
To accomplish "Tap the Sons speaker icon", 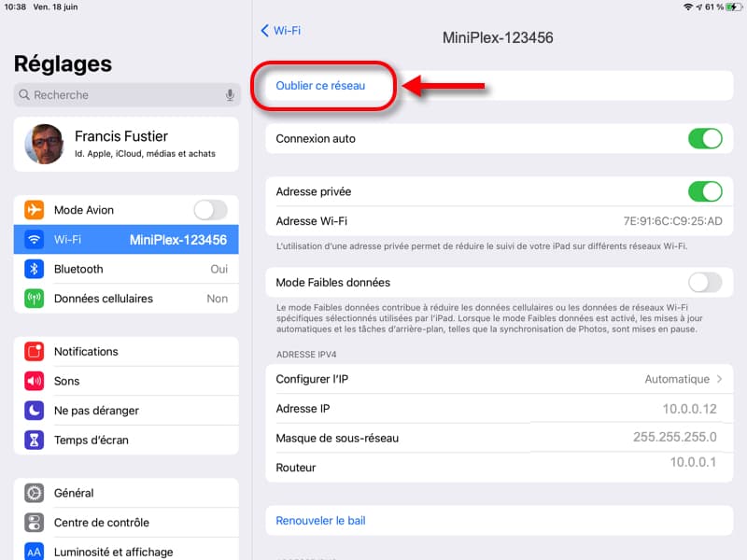I will 35,381.
